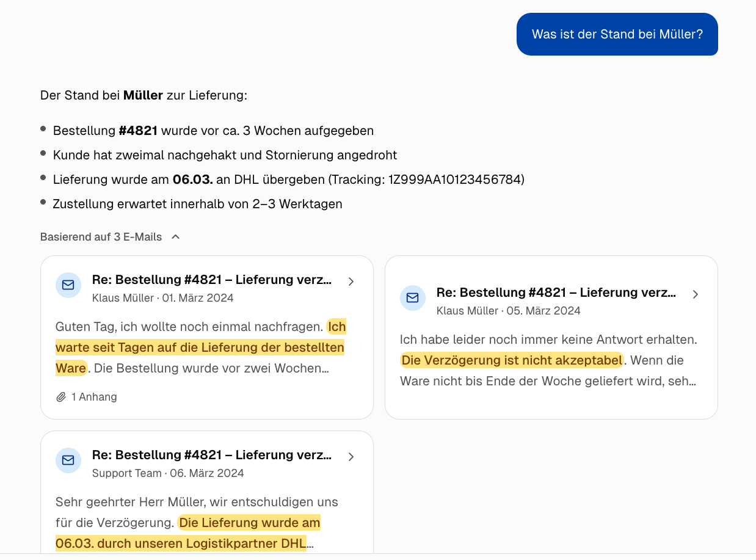
Task: Select the user message "Was ist der Stand bei Müller?"
Action: pos(617,34)
